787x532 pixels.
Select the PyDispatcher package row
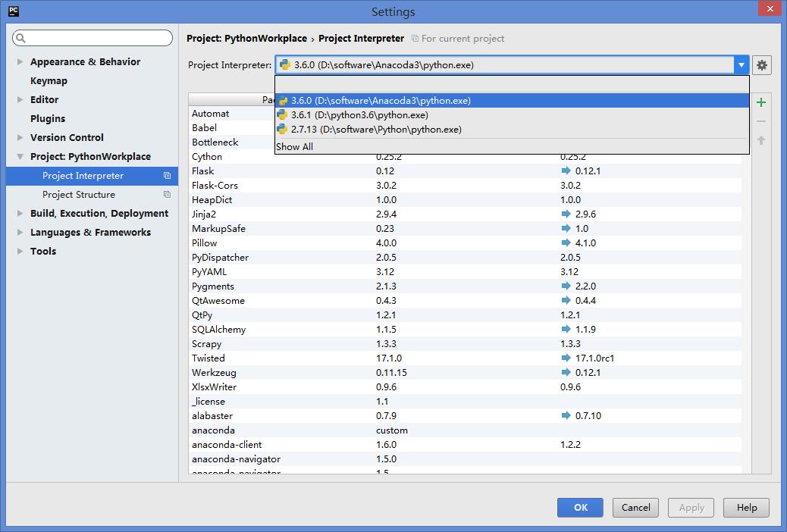coord(465,258)
